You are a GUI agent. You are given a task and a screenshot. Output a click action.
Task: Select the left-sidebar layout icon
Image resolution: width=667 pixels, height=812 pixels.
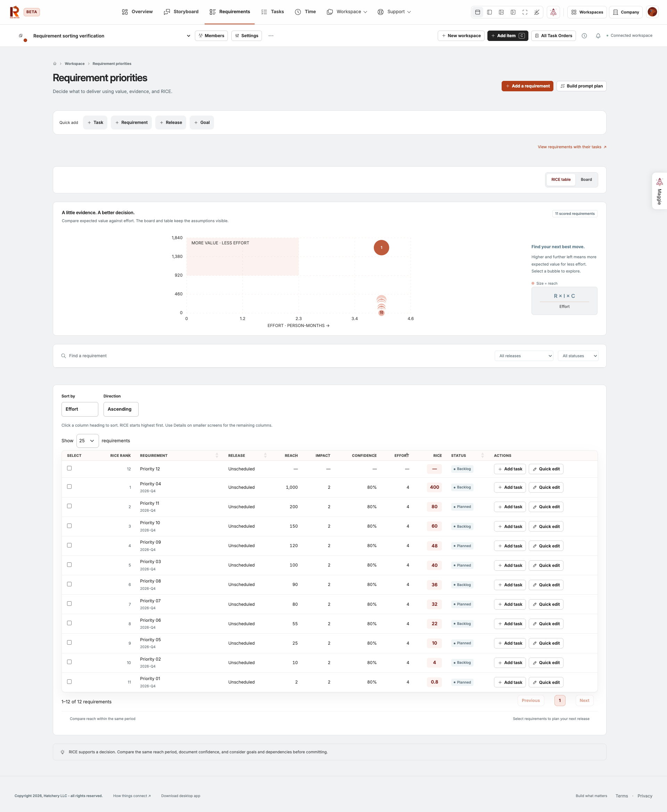(489, 12)
